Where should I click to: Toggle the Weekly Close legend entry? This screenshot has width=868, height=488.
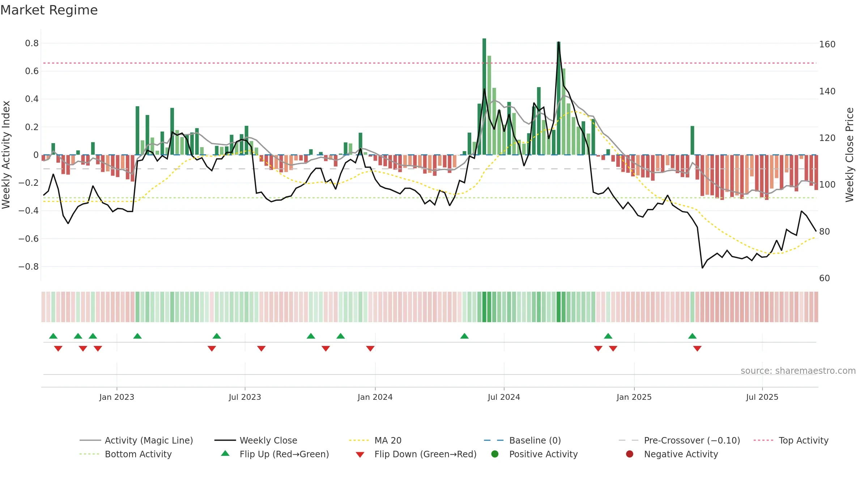(256, 440)
